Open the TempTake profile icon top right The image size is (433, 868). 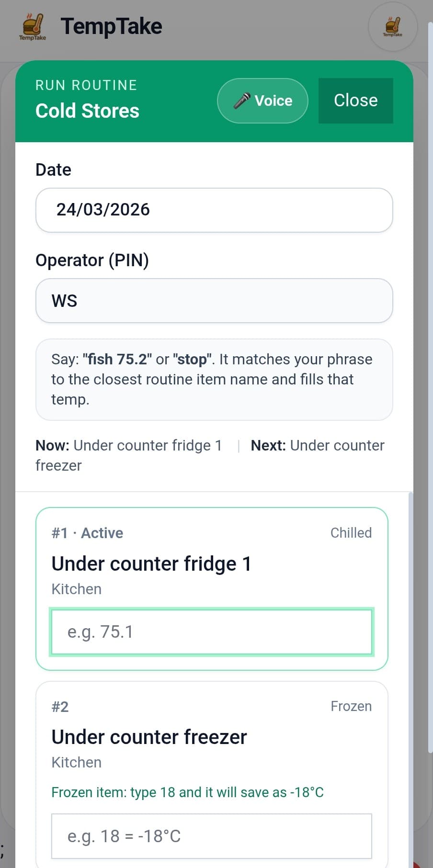coord(392,27)
